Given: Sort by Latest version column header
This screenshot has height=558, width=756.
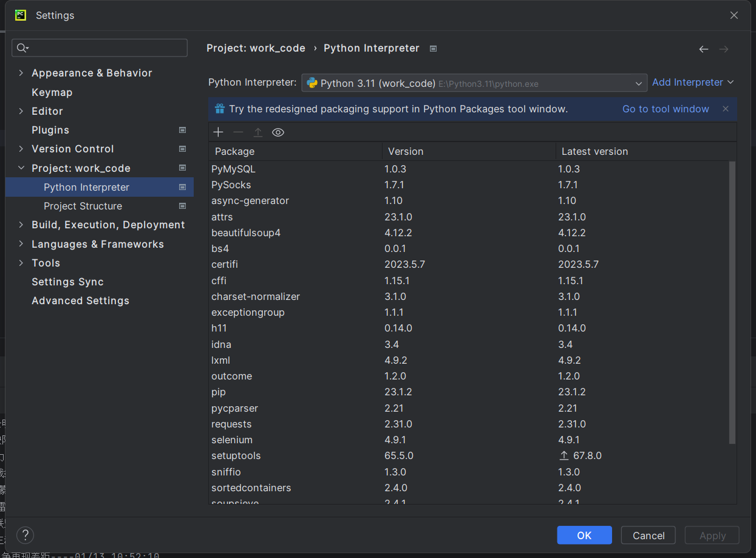Looking at the screenshot, I should point(645,151).
